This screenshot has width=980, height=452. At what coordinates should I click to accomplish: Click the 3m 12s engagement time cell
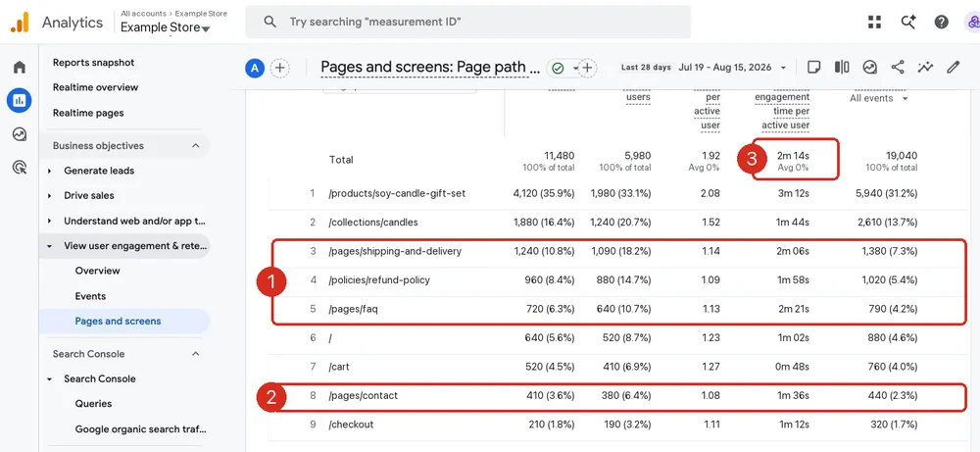793,194
